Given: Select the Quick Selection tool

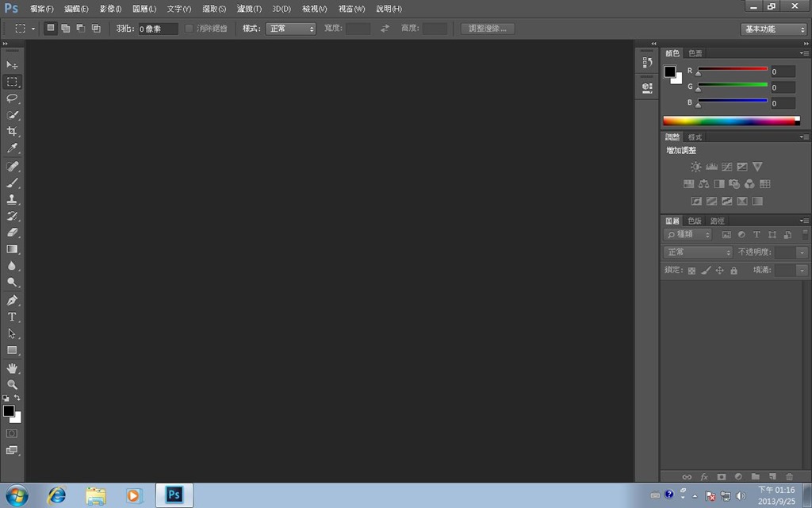Looking at the screenshot, I should click(12, 114).
